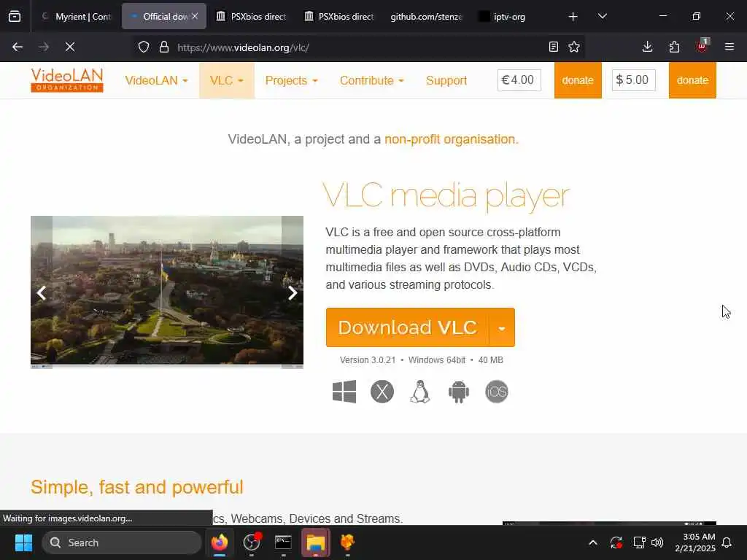Open the Firefox hamburger application menu
The width and height of the screenshot is (747, 560).
(x=729, y=47)
